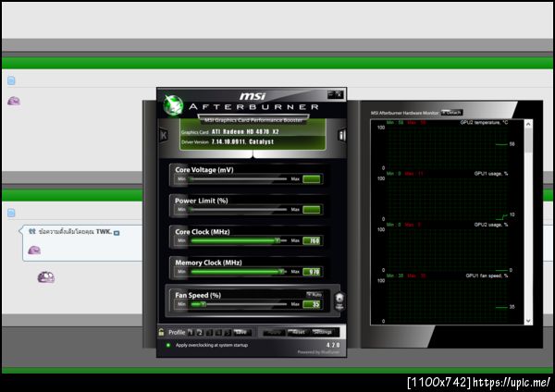555x392 pixels.
Task: Click the GPU1 fan speed graph
Action: click(448, 300)
